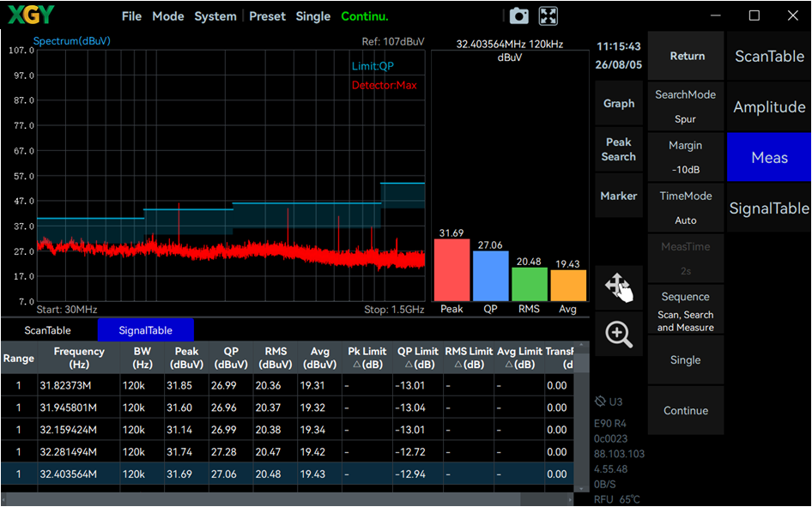
Task: Select Continu. sweep in top bar
Action: click(365, 16)
